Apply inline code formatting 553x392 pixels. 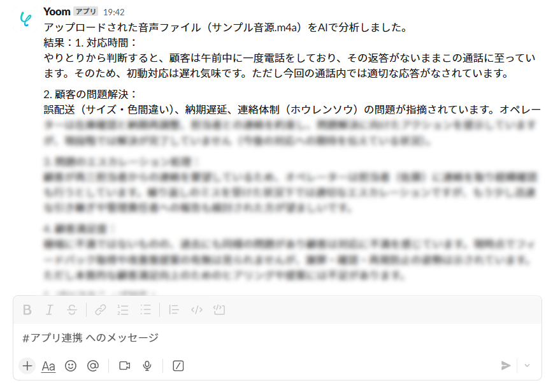196,310
